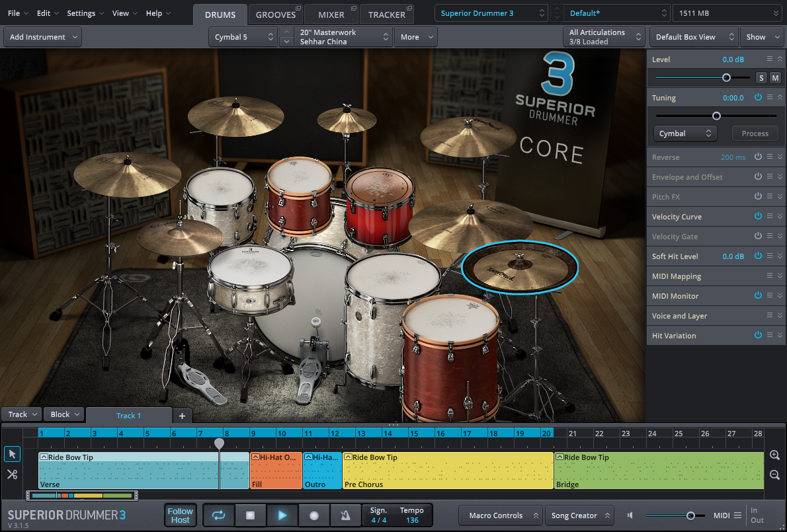Open 20" Masterwork Sehhar China dropdown

click(344, 36)
